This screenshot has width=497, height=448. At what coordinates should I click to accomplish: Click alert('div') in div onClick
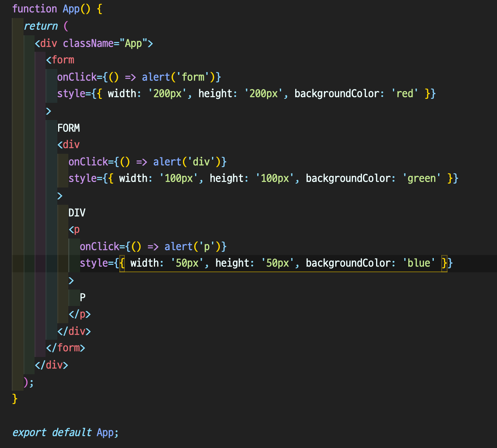pyautogui.click(x=187, y=162)
